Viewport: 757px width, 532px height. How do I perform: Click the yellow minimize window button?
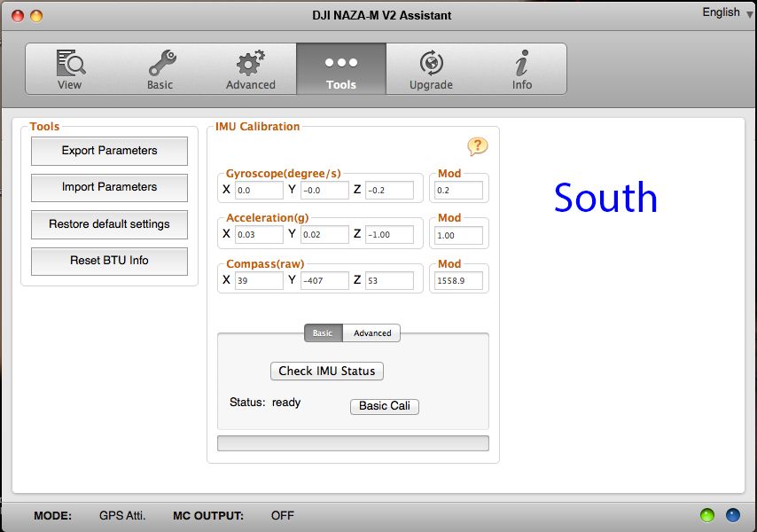click(x=36, y=16)
